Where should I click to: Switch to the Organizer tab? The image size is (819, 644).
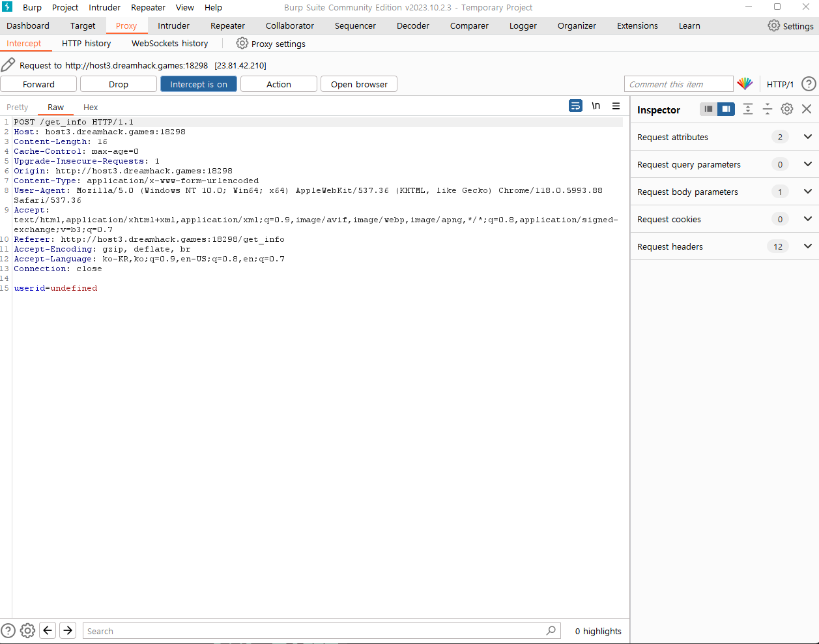[x=577, y=25]
